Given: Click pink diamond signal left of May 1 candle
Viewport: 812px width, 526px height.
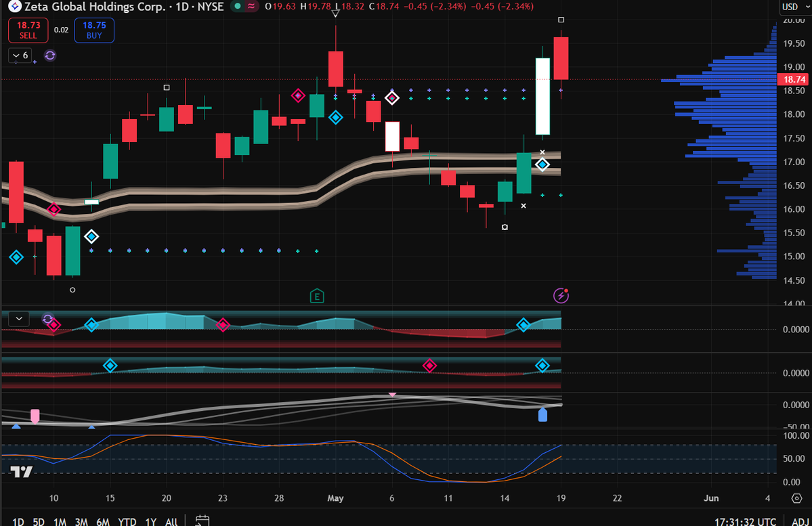Looking at the screenshot, I should (x=297, y=95).
